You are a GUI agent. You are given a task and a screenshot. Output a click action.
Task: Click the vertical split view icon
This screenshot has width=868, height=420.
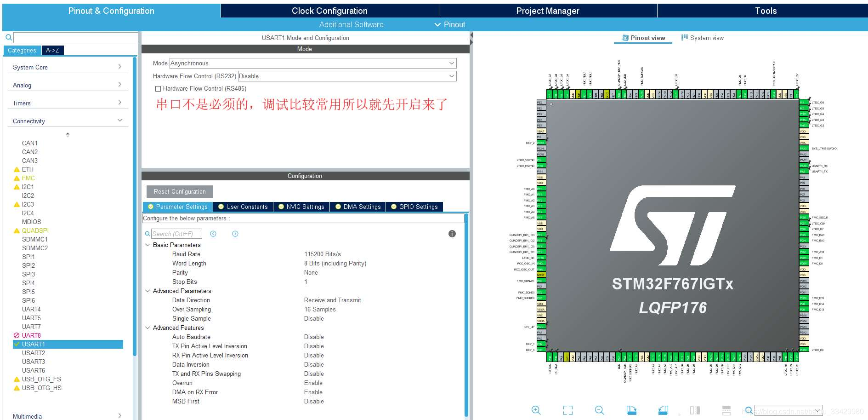pos(695,410)
